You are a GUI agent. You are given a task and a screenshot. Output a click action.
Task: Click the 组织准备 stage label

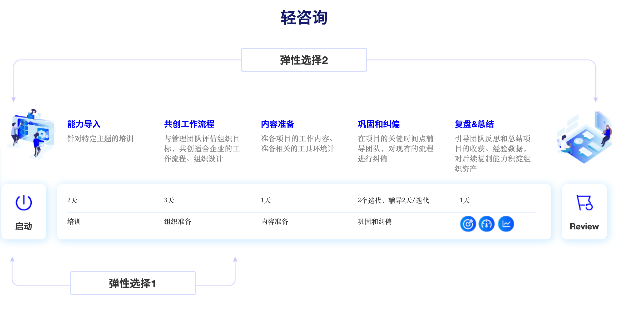[177, 222]
